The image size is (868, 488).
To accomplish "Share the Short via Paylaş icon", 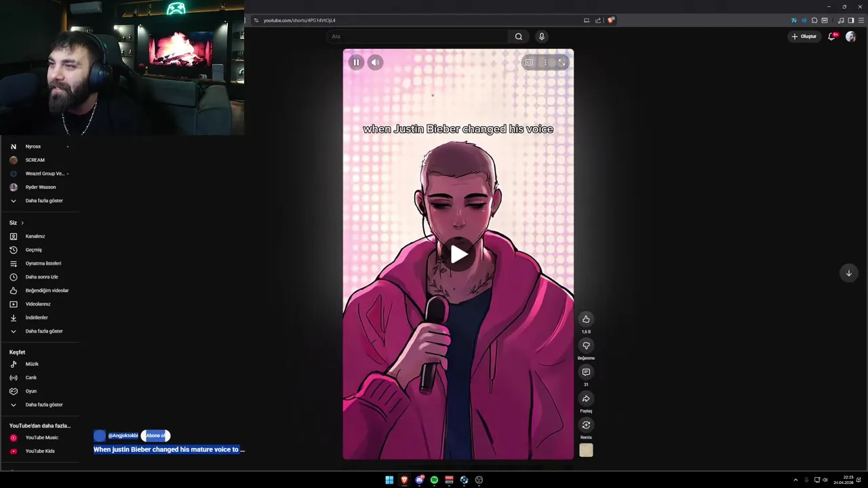I will (x=586, y=399).
